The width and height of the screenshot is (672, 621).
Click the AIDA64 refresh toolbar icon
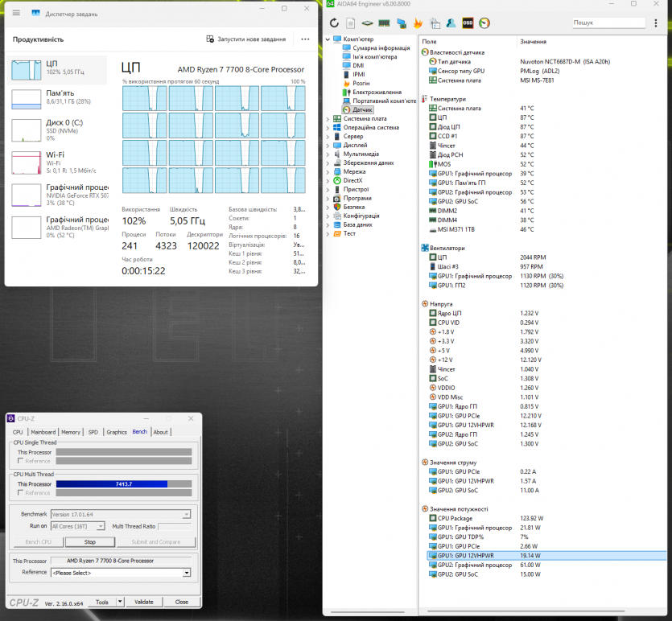point(335,23)
